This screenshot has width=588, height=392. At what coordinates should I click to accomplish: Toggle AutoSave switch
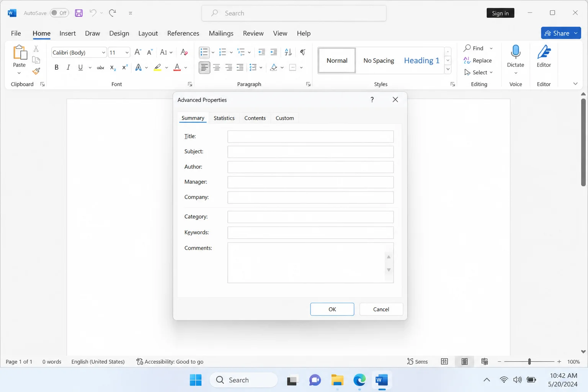59,13
